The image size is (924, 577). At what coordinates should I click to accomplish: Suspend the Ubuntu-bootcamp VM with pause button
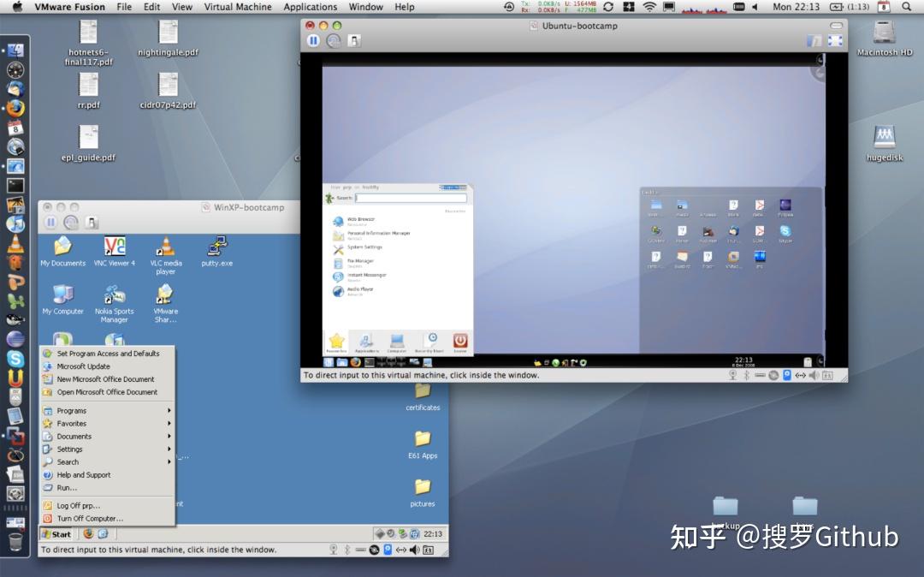[x=313, y=41]
